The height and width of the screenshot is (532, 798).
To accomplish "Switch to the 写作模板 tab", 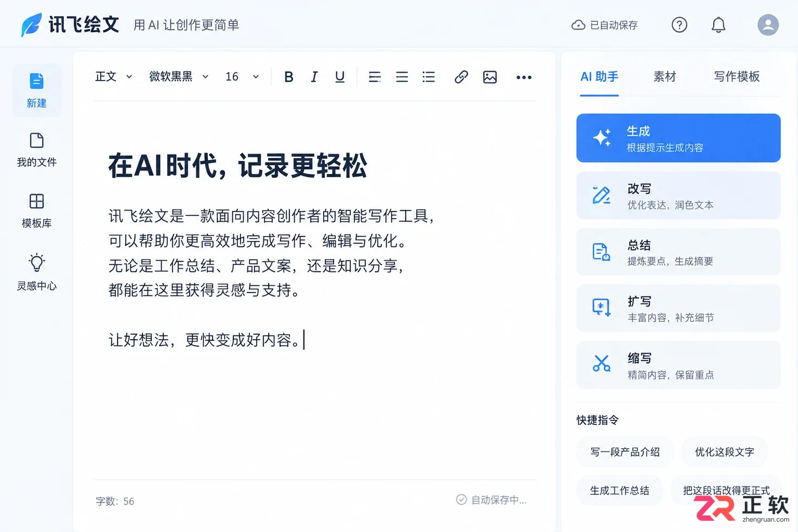I will pyautogui.click(x=736, y=77).
